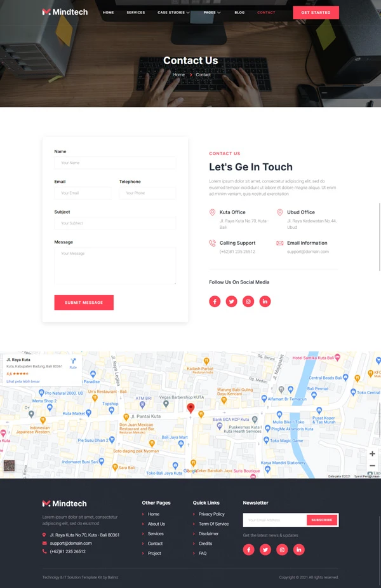Viewport: 381px width, 588px height.
Task: Click the footer Mindtech logo
Action: pyautogui.click(x=64, y=503)
